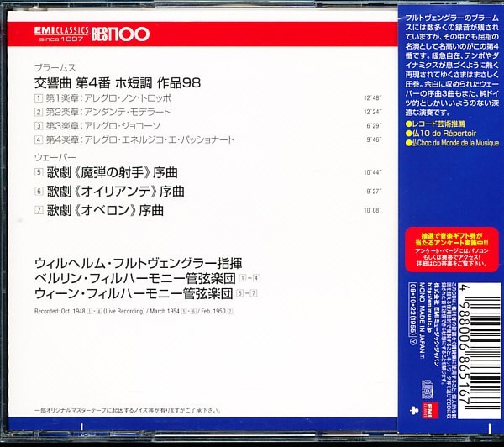Click ウィルヘルム・フルトヴェングラー指揮 conductor line
504x447 pixels.
pyautogui.click(x=139, y=263)
